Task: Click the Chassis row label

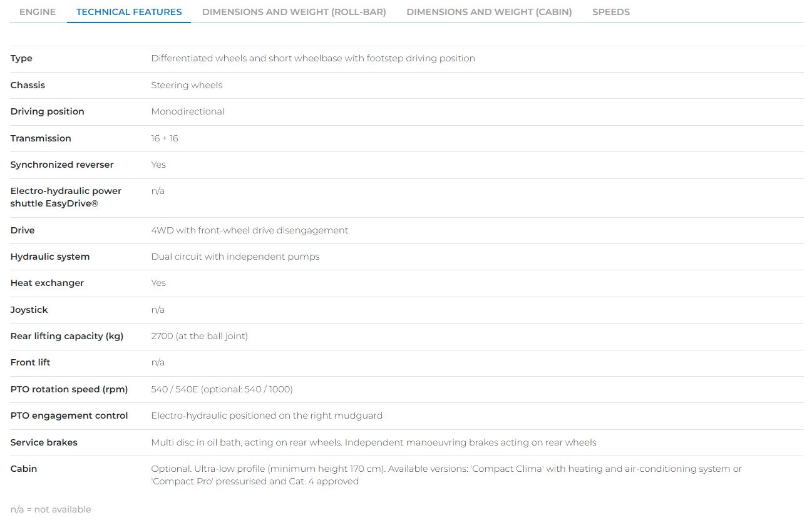Action: pos(28,85)
